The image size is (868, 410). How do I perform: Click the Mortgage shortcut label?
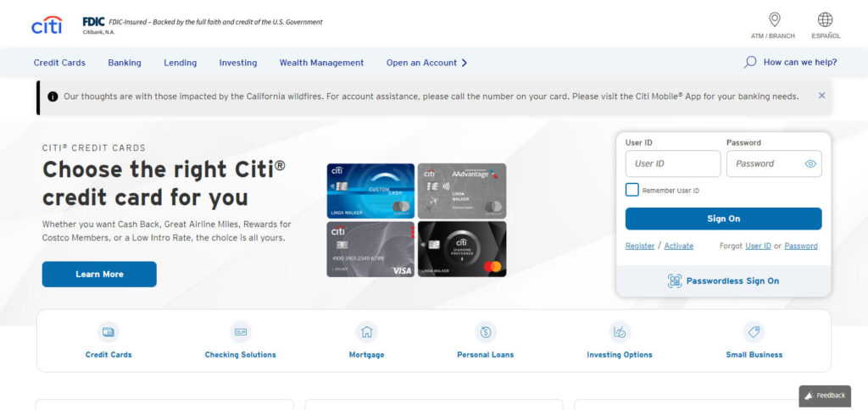point(366,355)
